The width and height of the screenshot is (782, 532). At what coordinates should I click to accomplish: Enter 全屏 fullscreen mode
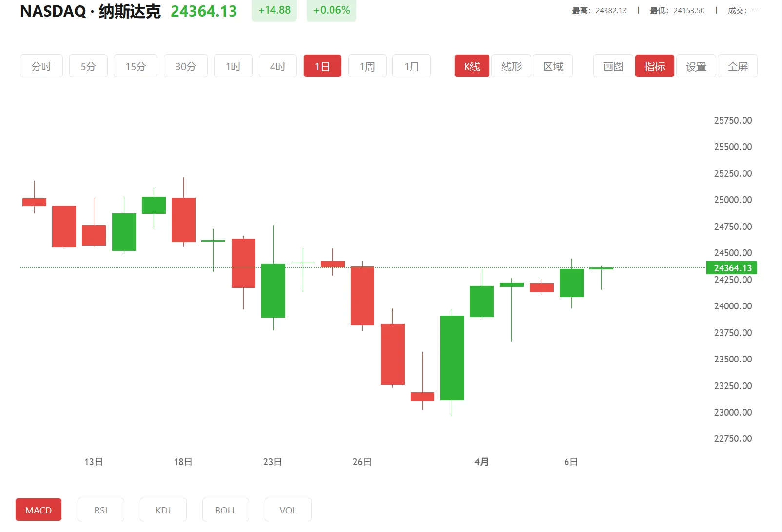[738, 66]
